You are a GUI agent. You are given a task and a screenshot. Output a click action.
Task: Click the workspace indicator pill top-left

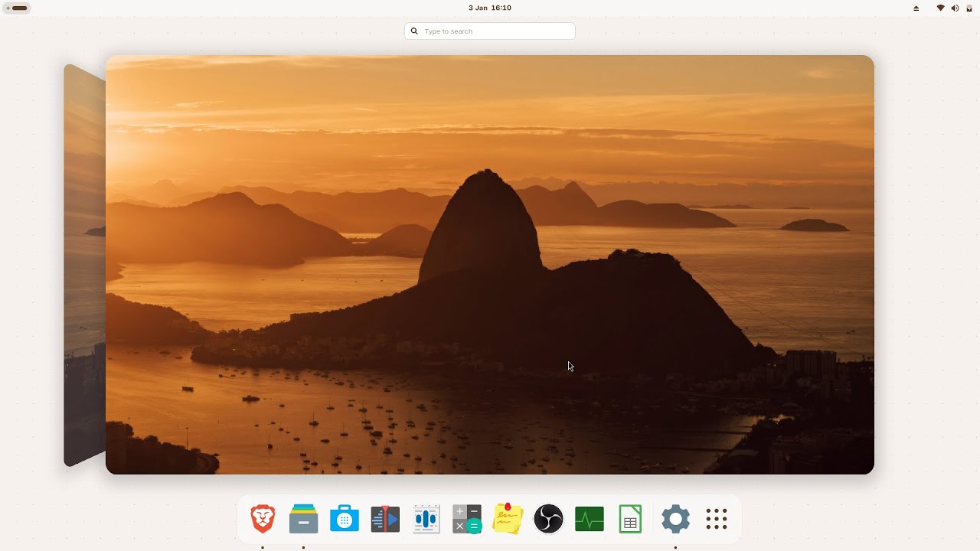(17, 8)
